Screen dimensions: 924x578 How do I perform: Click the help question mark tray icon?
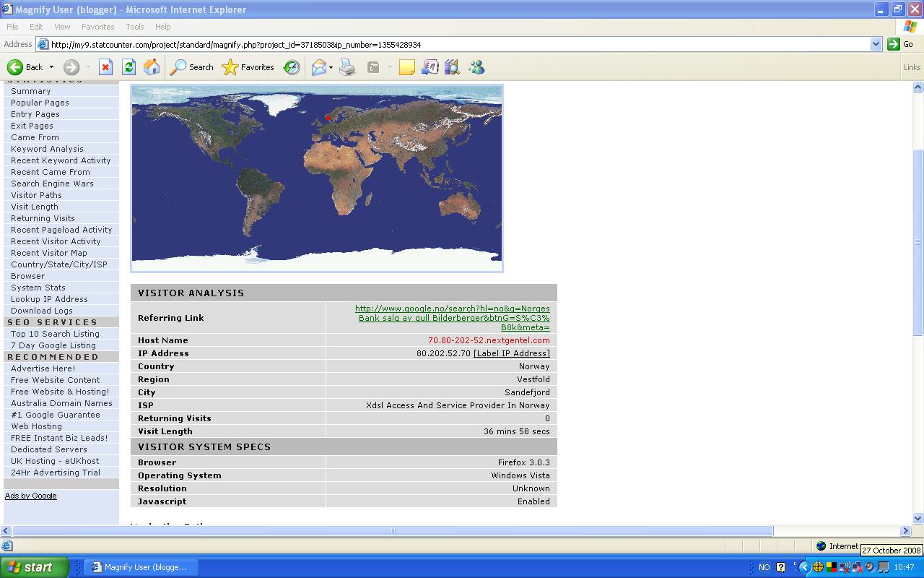pos(780,567)
